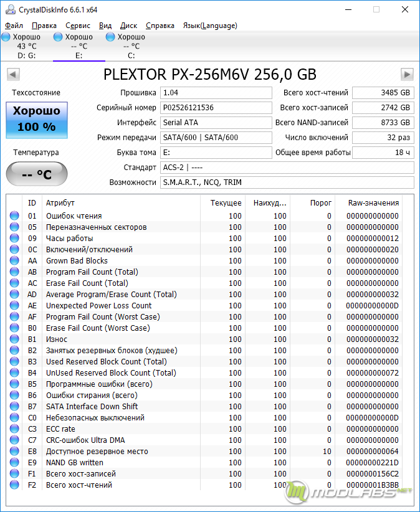Click the Атрибут column header

tap(121, 203)
